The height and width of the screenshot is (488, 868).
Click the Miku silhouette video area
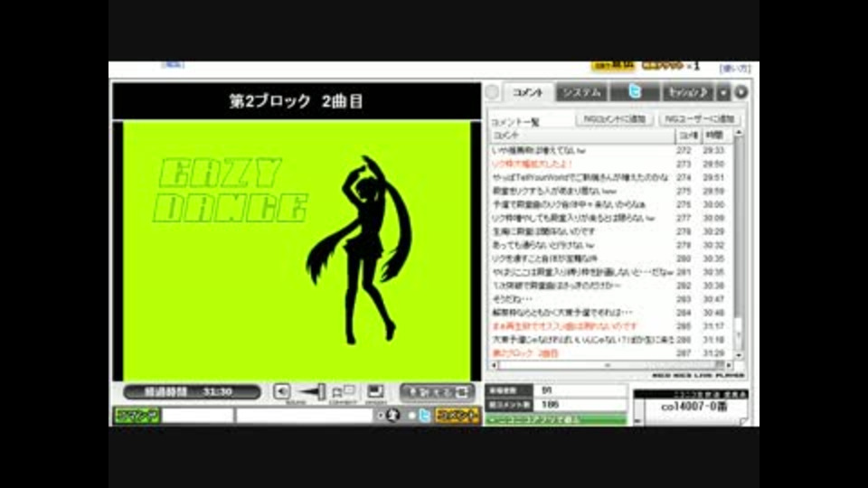pos(297,250)
